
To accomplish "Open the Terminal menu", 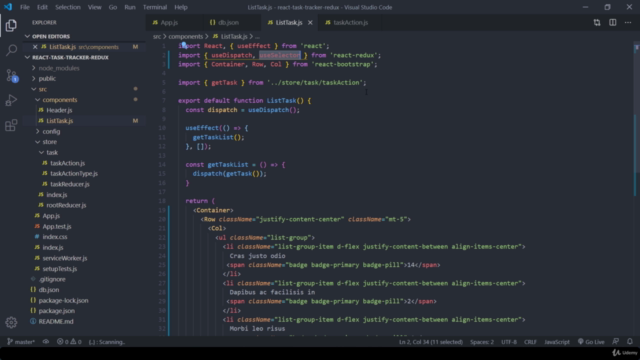I will tap(155, 7).
